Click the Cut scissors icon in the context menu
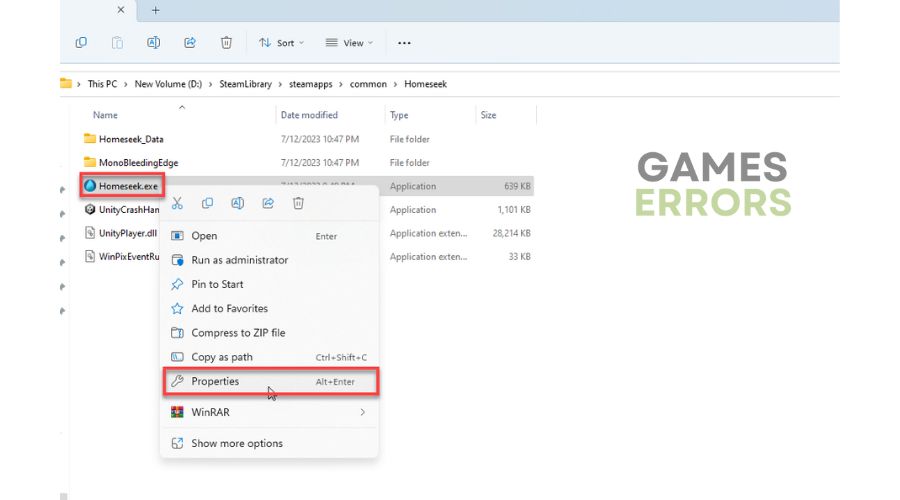 point(177,203)
